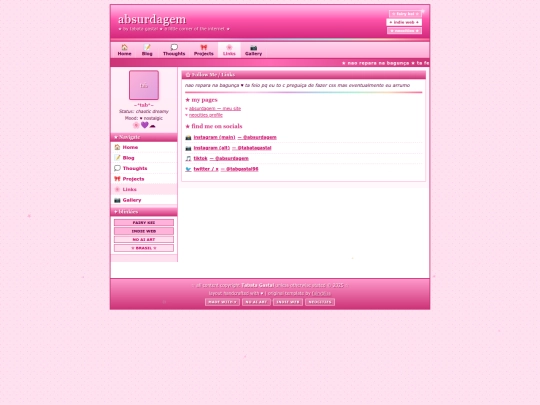
Task: Go to Links in the Navigate sidebar
Action: 144,189
